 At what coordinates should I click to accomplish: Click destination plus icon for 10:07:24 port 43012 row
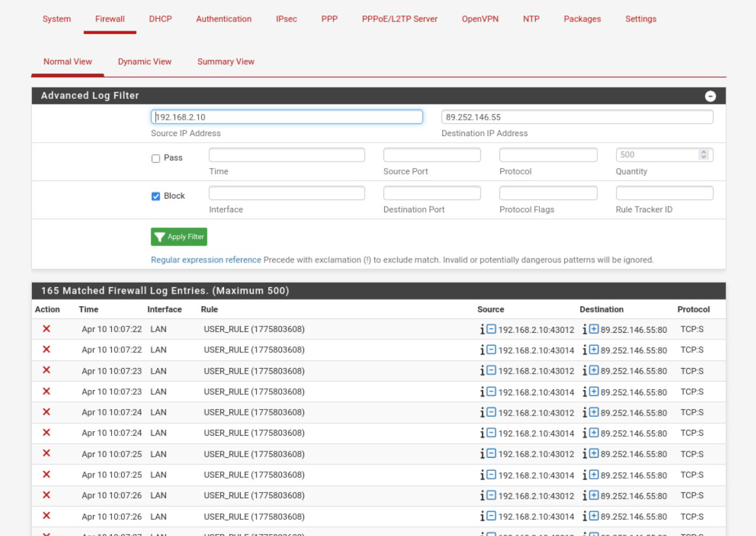coord(593,413)
